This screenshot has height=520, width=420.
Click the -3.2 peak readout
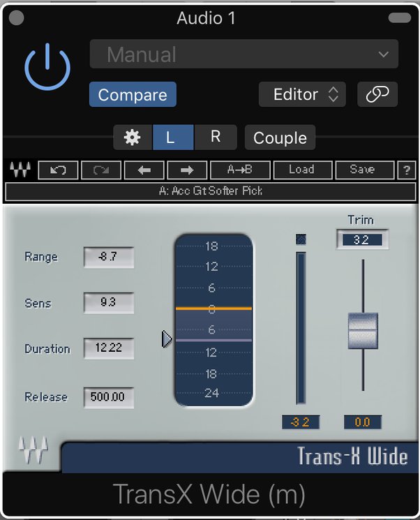coord(301,422)
